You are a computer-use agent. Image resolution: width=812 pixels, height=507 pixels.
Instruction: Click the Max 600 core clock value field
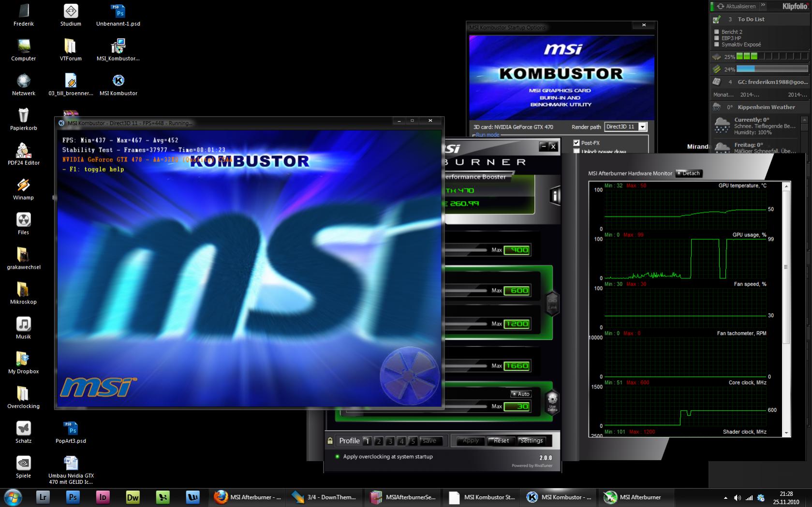coord(517,290)
